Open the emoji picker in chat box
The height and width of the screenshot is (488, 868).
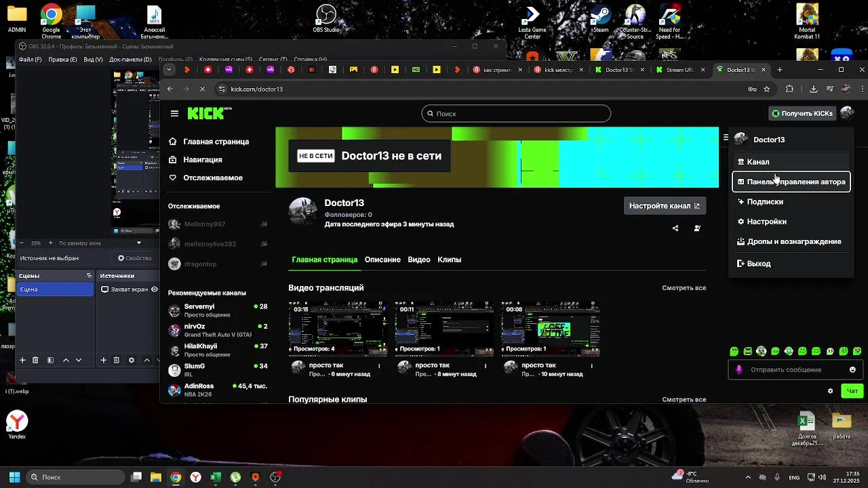click(x=852, y=369)
